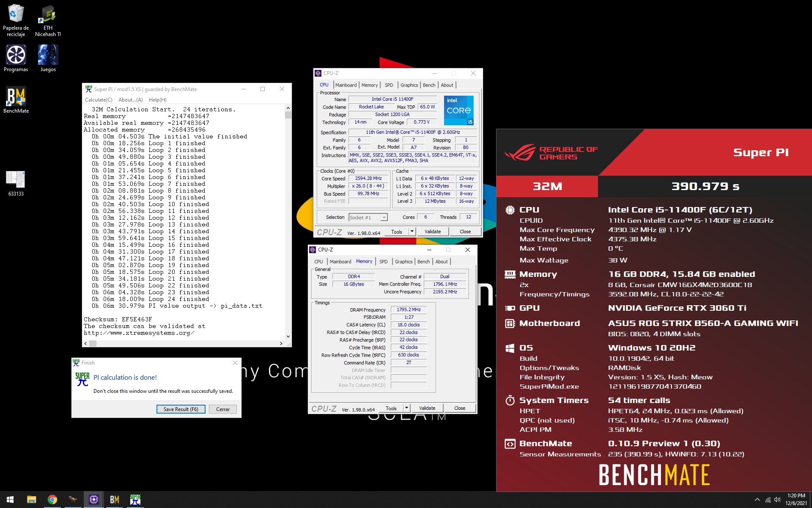Click the Intel Core i5 logo in CPU-Z
Screen dimensions: 812x508
458,110
